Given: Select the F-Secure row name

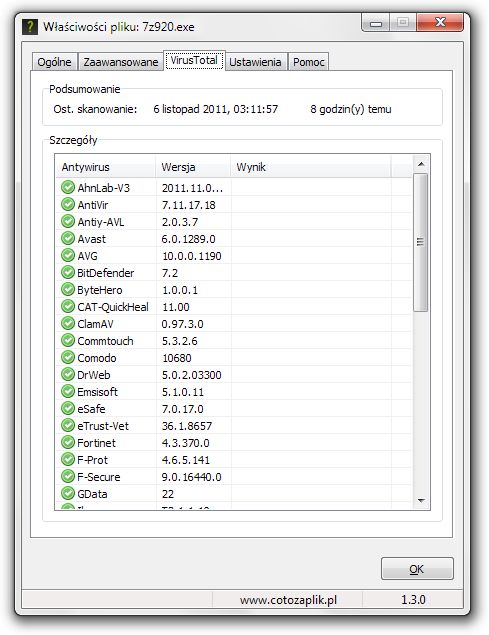Looking at the screenshot, I should point(99,477).
